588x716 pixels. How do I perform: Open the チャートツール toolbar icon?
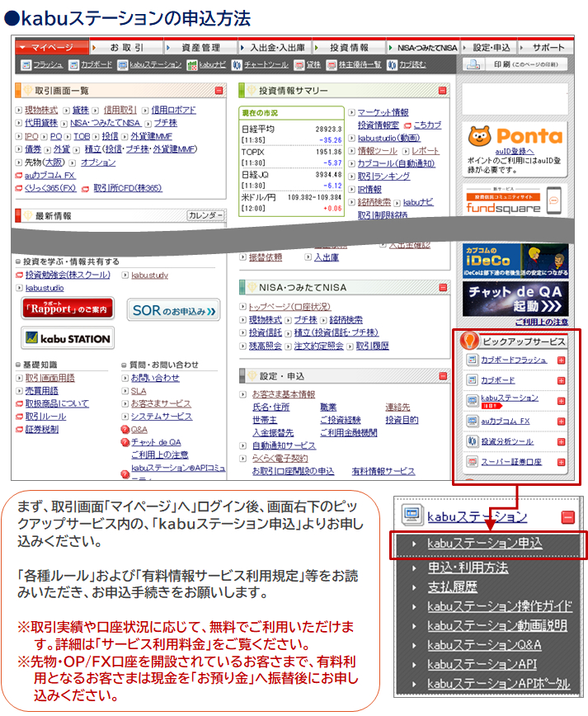point(237,65)
